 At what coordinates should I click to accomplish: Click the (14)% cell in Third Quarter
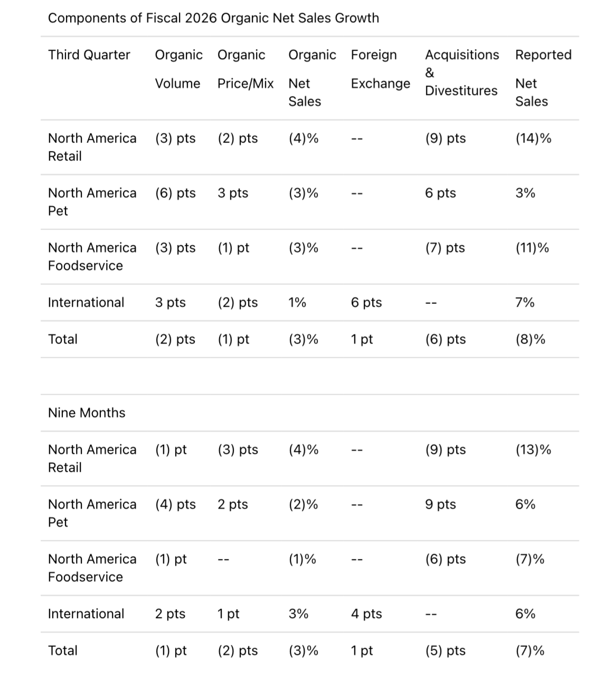[533, 138]
